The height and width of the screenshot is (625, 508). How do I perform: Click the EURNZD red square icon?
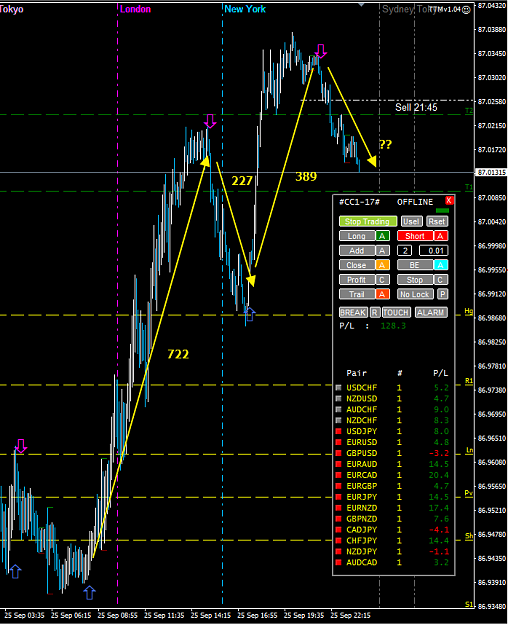(x=339, y=508)
